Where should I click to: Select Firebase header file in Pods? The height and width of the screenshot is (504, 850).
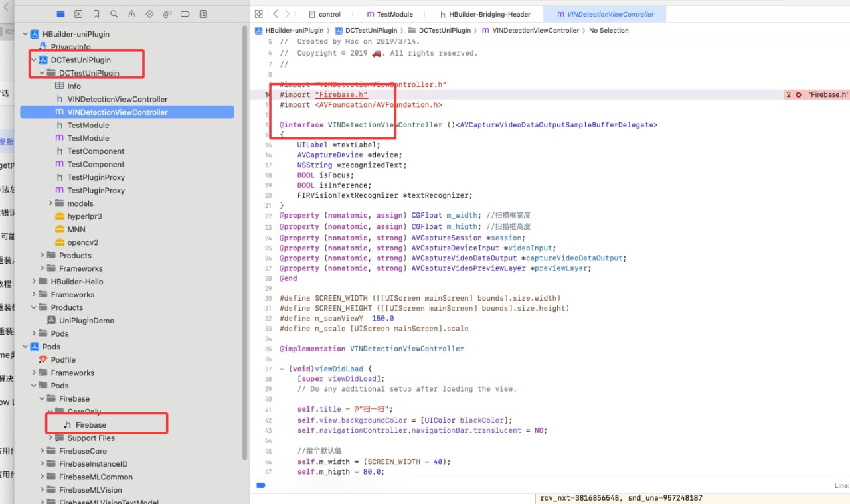(x=90, y=425)
